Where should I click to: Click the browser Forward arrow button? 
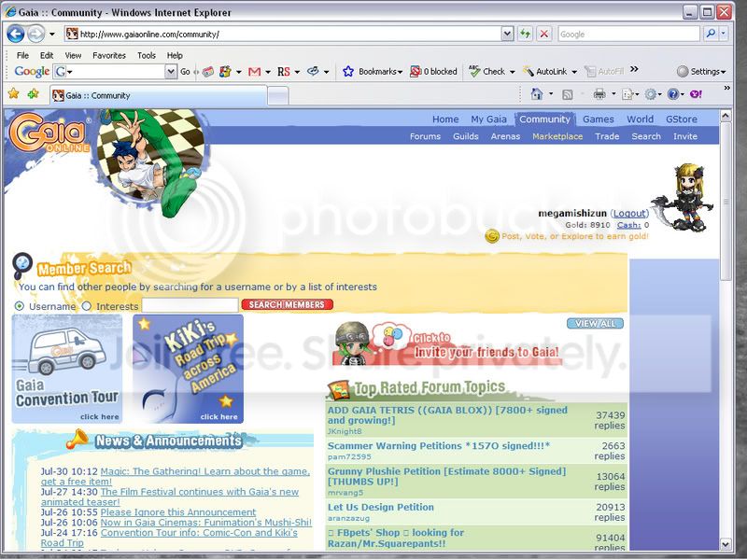tap(35, 35)
